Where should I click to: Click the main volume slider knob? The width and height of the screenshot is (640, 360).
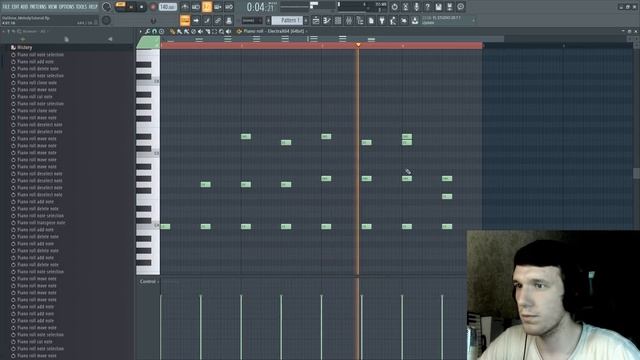[x=106, y=7]
